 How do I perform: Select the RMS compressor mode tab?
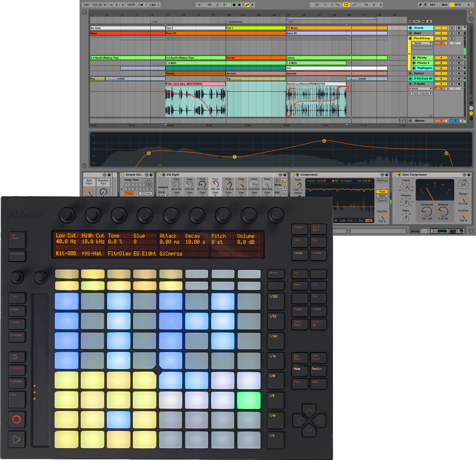click(382, 196)
